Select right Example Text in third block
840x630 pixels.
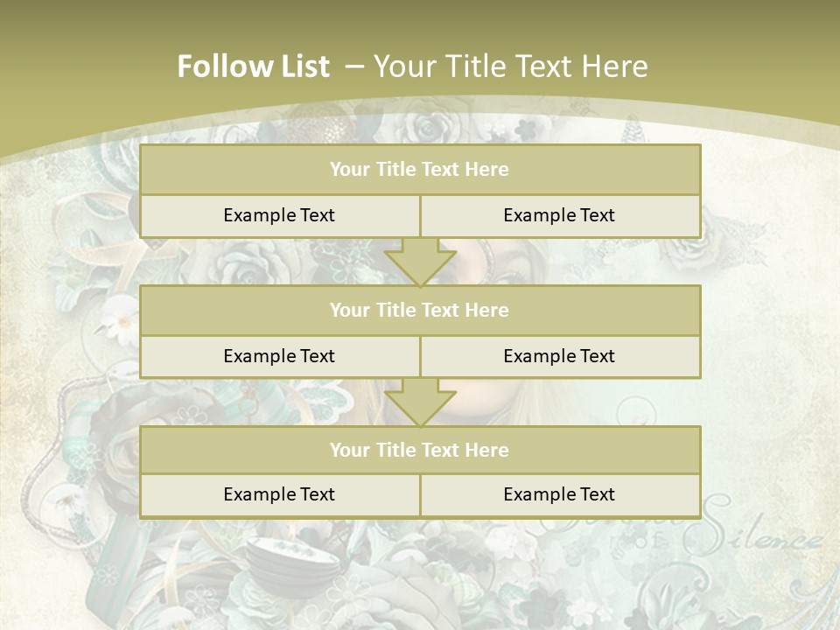tap(560, 495)
